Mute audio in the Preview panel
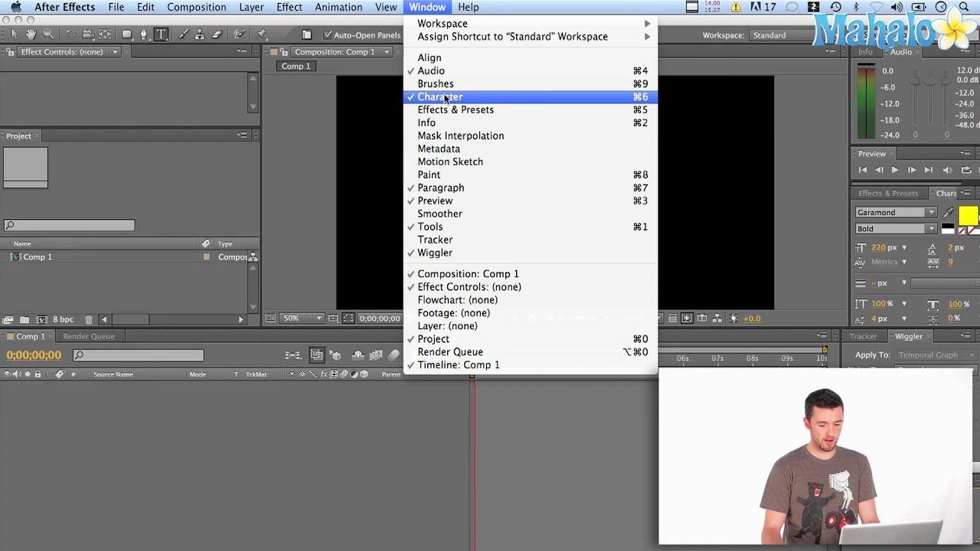 point(949,170)
